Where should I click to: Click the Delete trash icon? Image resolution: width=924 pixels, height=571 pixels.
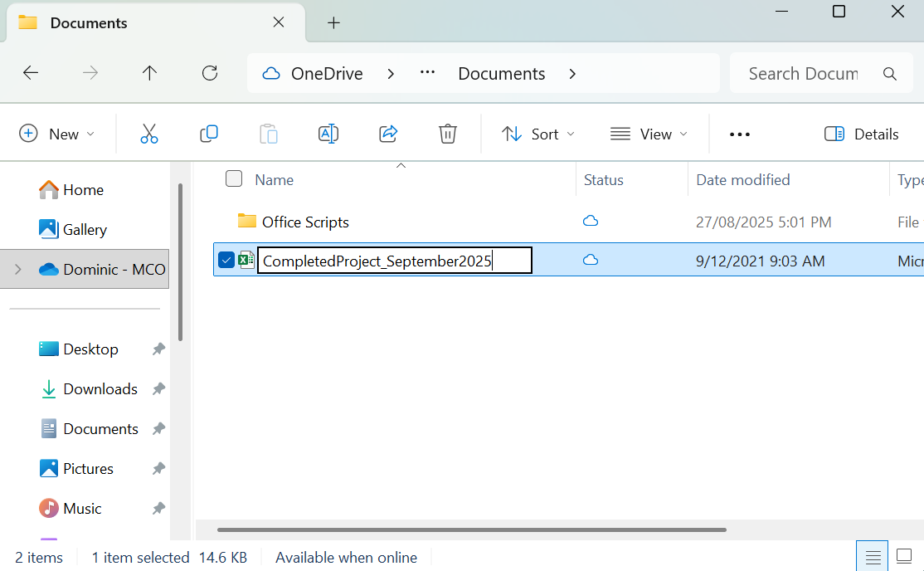click(x=448, y=134)
